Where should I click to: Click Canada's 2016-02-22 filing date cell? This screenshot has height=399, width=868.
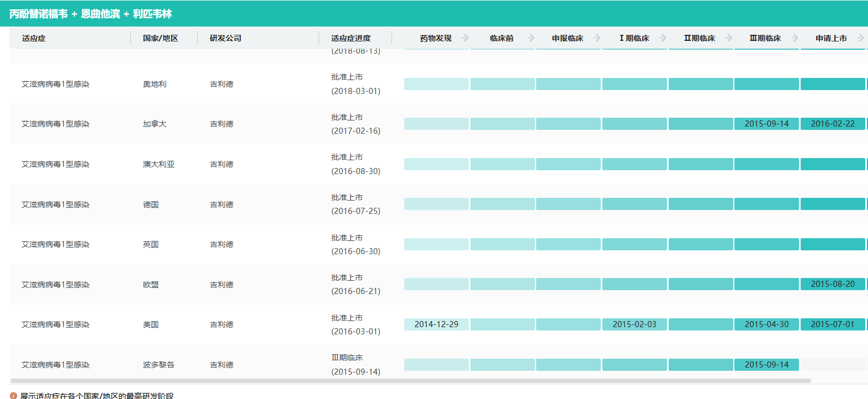(x=833, y=124)
